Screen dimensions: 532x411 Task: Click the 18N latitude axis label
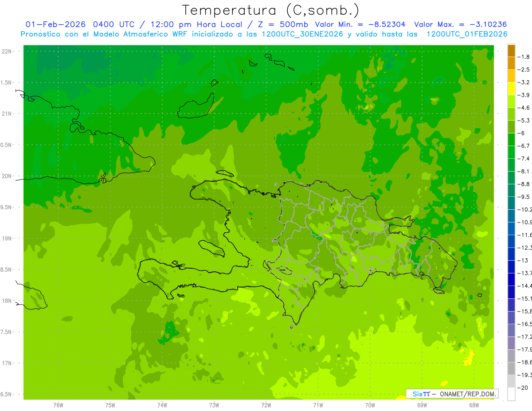(7, 301)
